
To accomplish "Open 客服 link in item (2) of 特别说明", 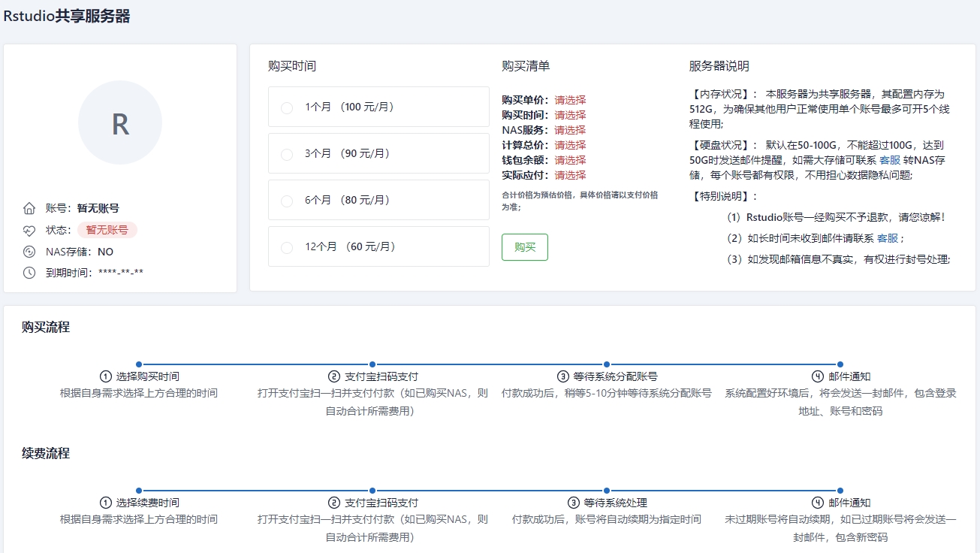I will click(888, 238).
